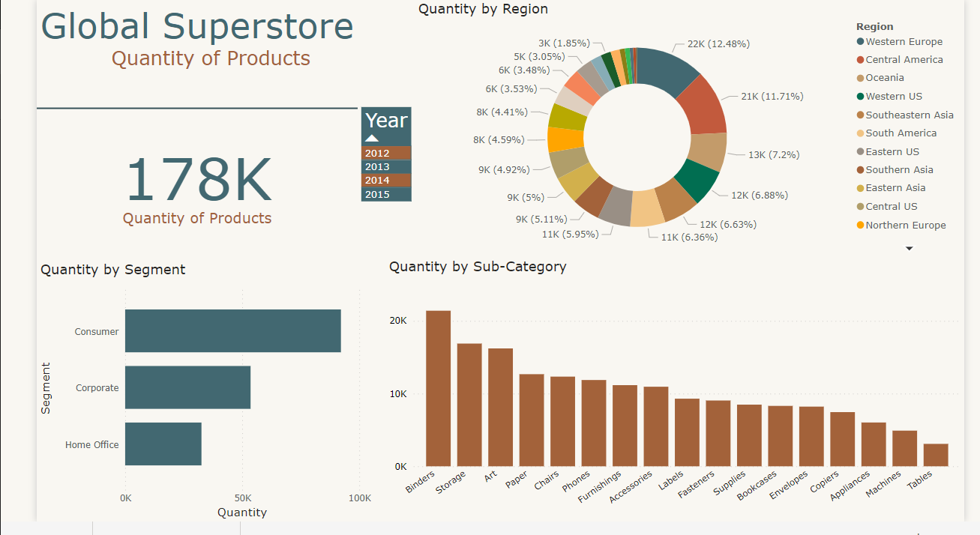Screen dimensions: 980x535
Task: Select the Corporate segment bar
Action: pos(187,387)
